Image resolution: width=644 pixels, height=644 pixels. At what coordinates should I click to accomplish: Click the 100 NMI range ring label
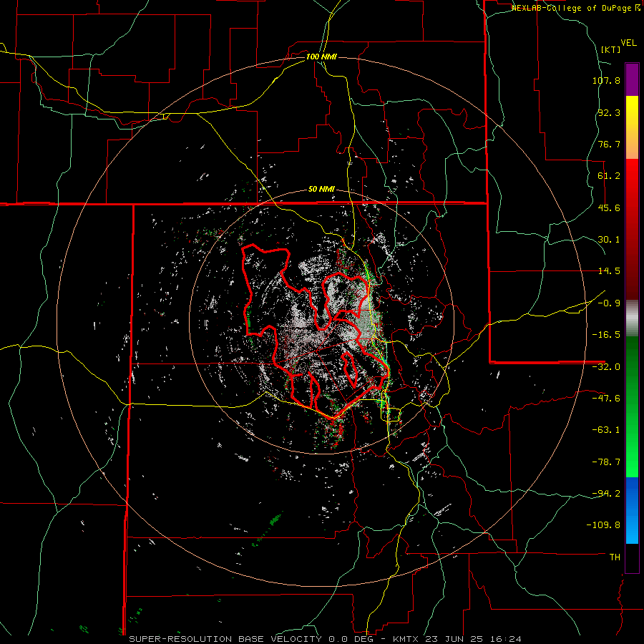321,57
